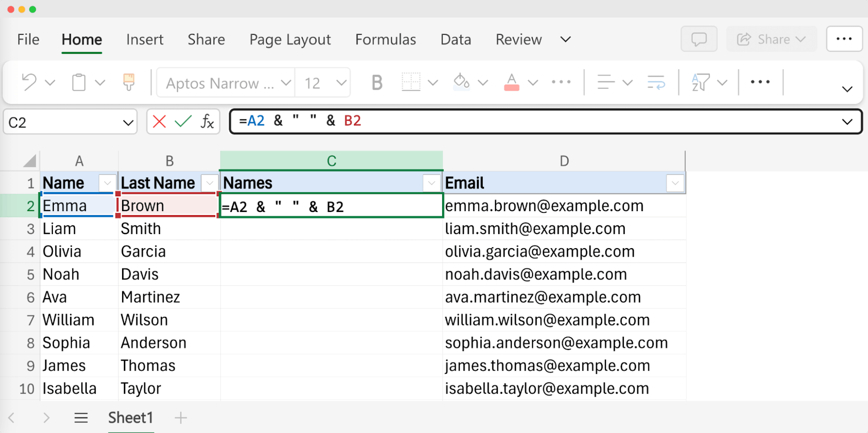Viewport: 868px width, 433px height.
Task: Click the Share button
Action: click(x=771, y=39)
